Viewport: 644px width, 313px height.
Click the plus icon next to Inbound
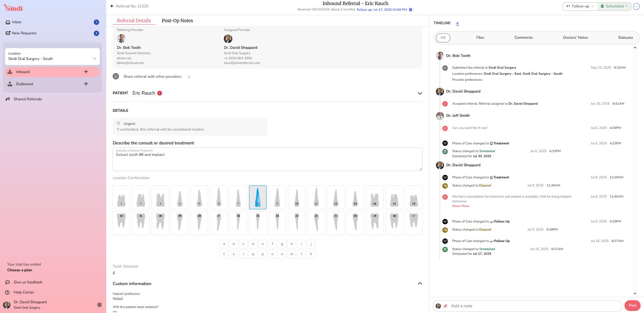pos(86,72)
